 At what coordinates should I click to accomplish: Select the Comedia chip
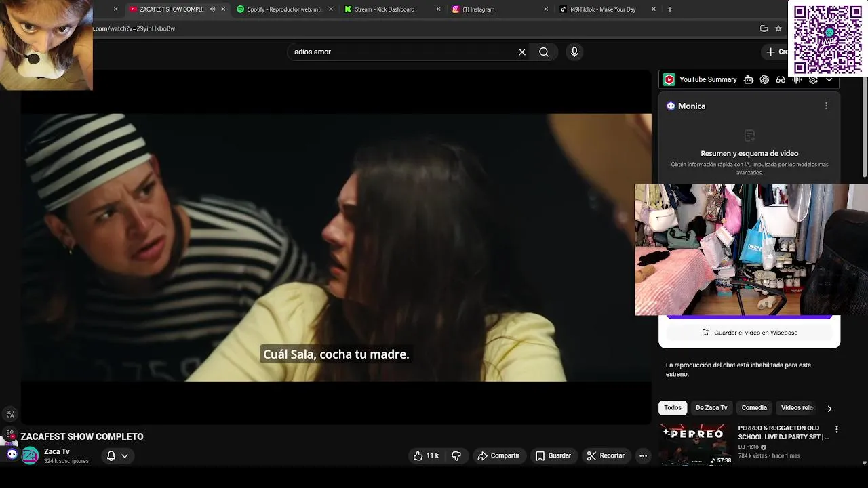[x=754, y=408]
